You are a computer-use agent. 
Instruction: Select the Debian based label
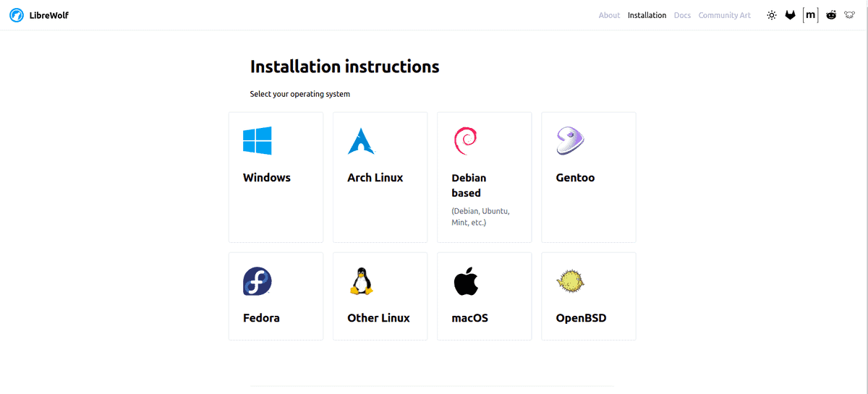click(x=469, y=185)
